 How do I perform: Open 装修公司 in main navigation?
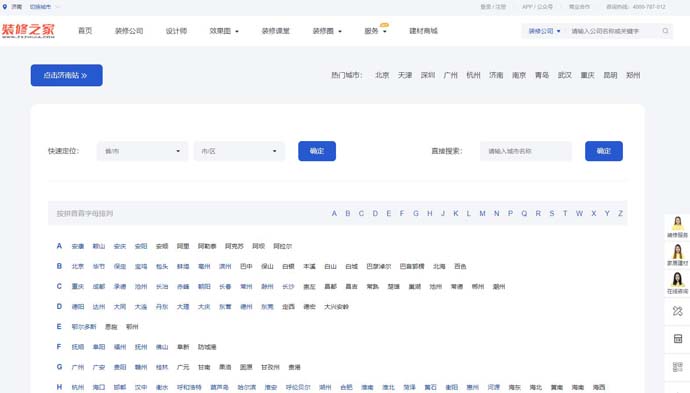129,31
